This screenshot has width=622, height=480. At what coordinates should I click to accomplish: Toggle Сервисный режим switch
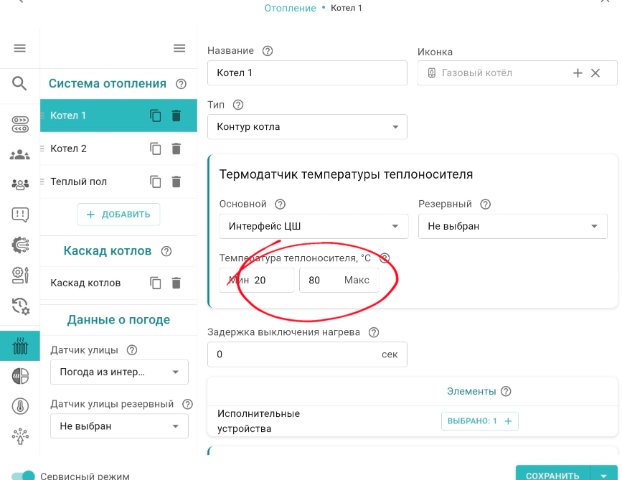(x=23, y=476)
